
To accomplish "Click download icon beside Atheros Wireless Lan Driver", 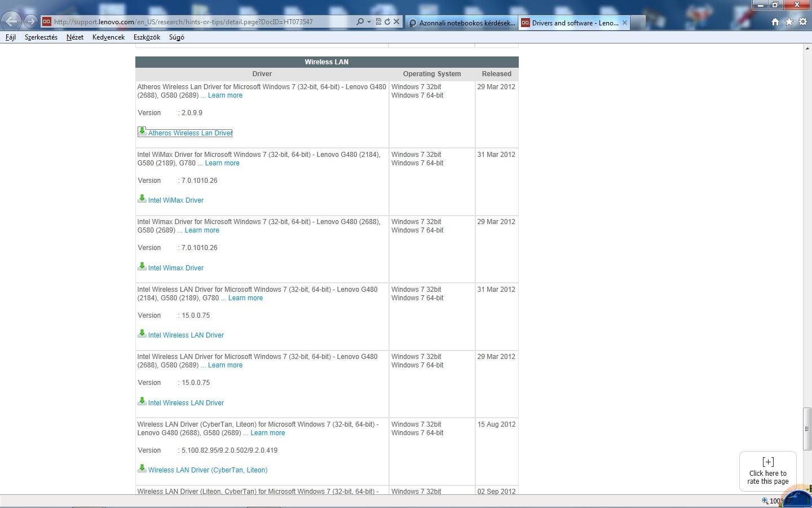I will tap(142, 132).
